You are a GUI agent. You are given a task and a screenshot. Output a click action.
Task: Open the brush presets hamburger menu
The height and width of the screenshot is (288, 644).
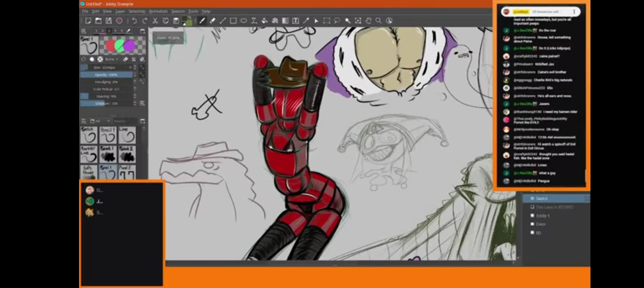[83, 121]
